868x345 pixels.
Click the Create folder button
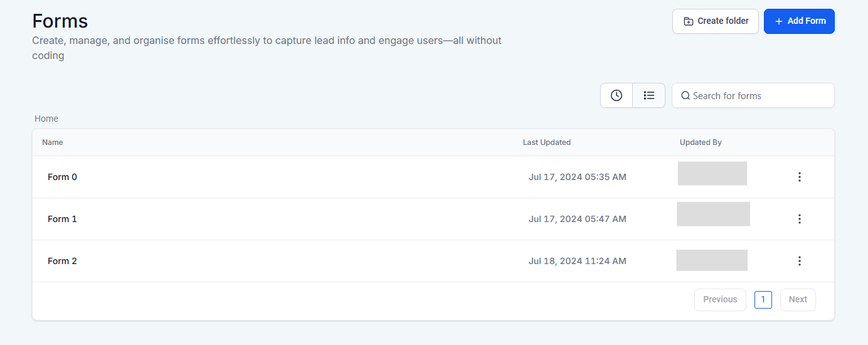[715, 21]
